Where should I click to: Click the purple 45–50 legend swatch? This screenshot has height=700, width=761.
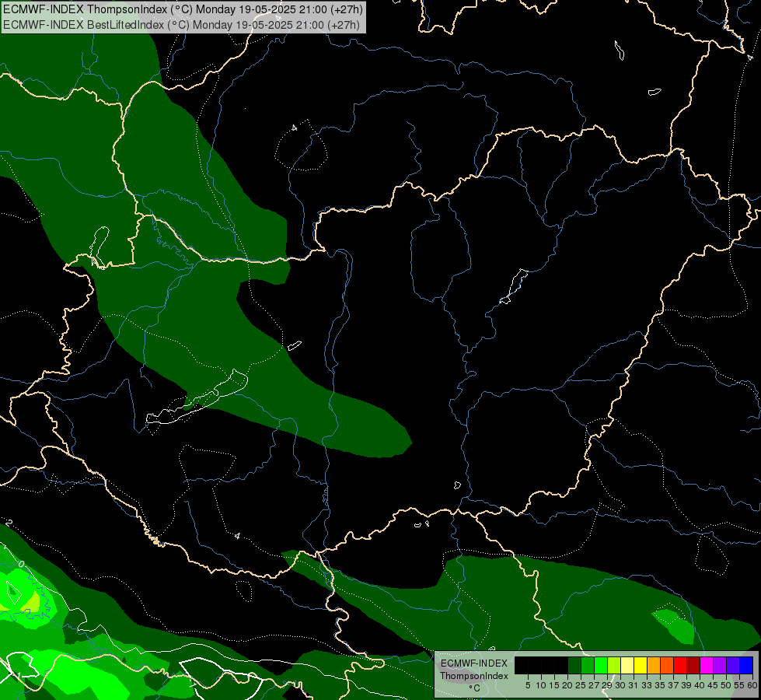click(x=720, y=665)
